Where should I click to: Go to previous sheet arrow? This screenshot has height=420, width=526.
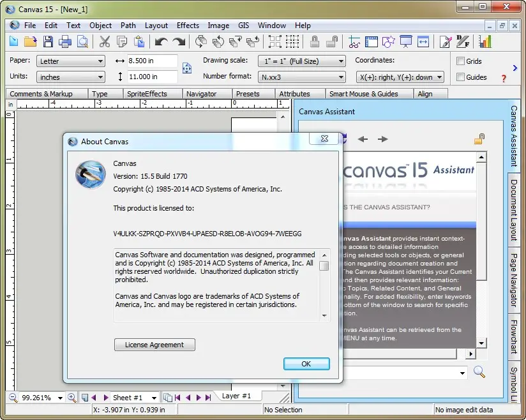(x=94, y=398)
